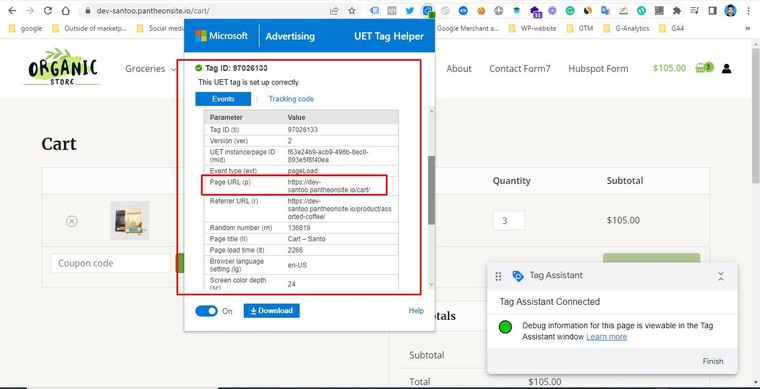The width and height of the screenshot is (760, 389).
Task: Click Finish in Tag Assistant
Action: [712, 361]
